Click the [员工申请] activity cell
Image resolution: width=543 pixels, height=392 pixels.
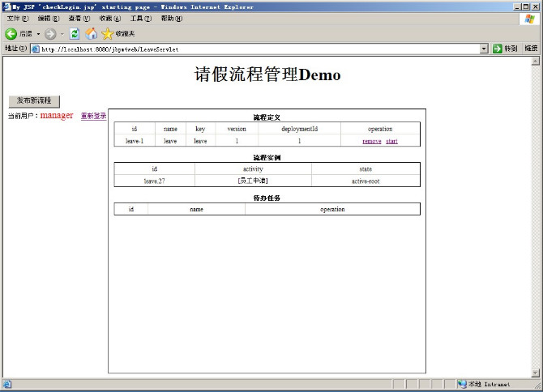[x=253, y=181]
